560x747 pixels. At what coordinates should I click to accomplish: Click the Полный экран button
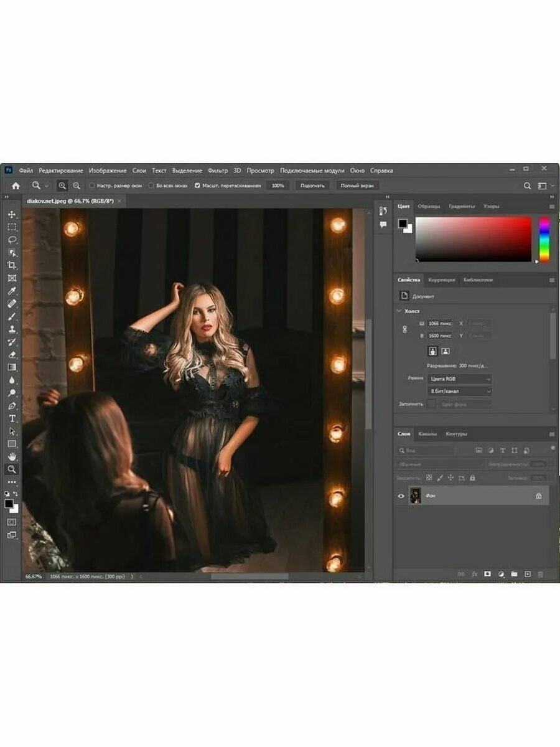(x=358, y=186)
